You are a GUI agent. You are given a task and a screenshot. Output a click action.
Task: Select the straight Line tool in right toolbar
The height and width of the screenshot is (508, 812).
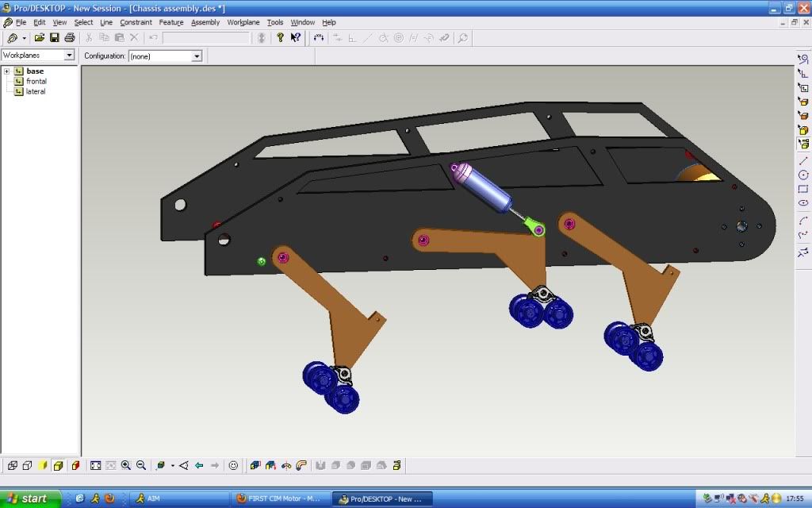coord(803,160)
